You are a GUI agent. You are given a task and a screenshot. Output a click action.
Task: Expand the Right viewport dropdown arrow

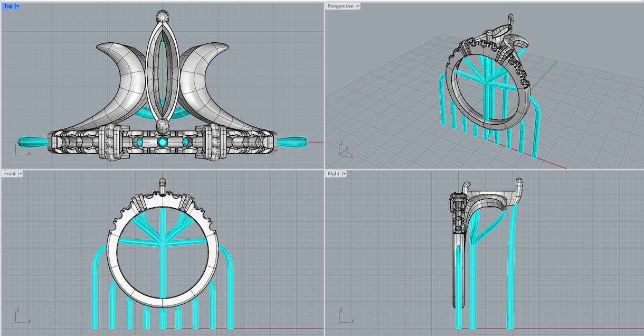tap(344, 174)
